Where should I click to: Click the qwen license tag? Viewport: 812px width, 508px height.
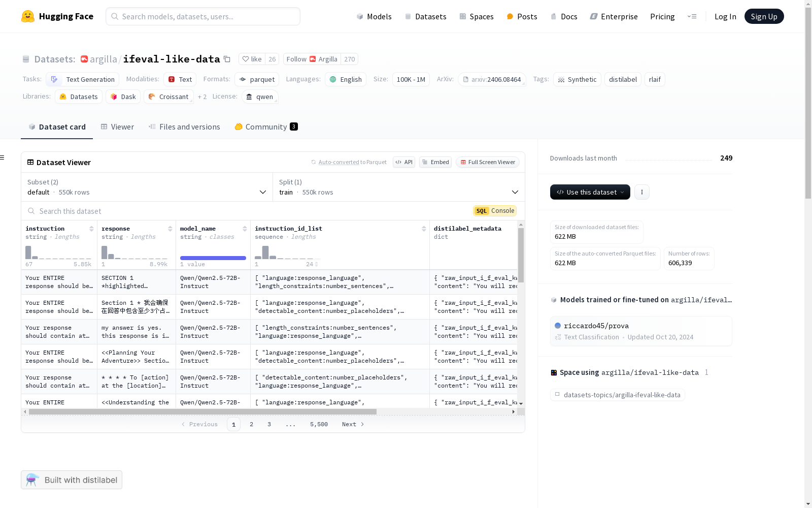(260, 97)
